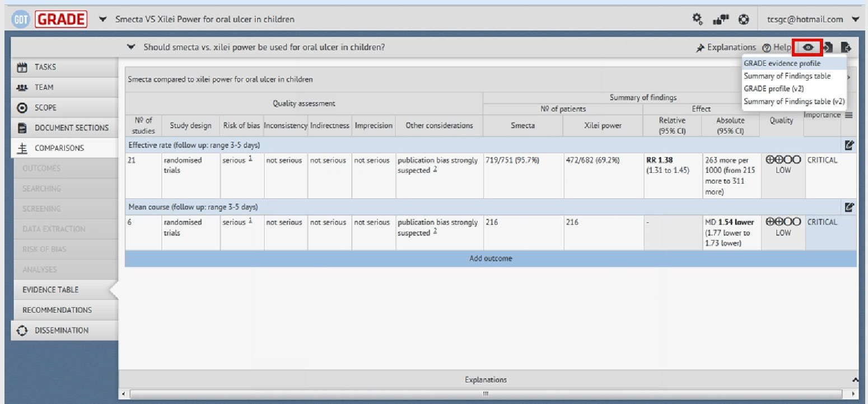Click the DOCUMENT SECTIONS page icon
Viewport: 868px width, 404px height.
(x=22, y=128)
